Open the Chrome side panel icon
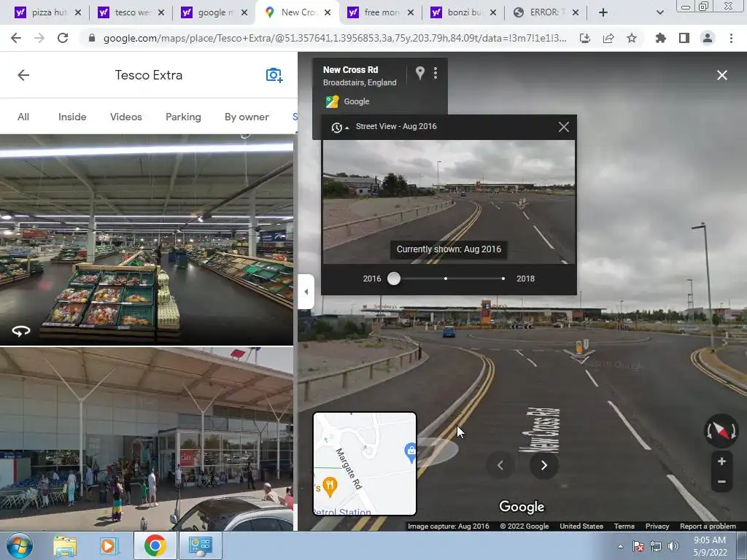Viewport: 747px width, 560px height. point(684,38)
